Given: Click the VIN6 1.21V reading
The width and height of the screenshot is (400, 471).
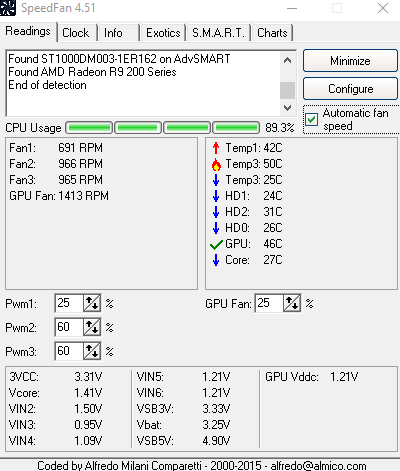Looking at the screenshot, I should 183,393.
